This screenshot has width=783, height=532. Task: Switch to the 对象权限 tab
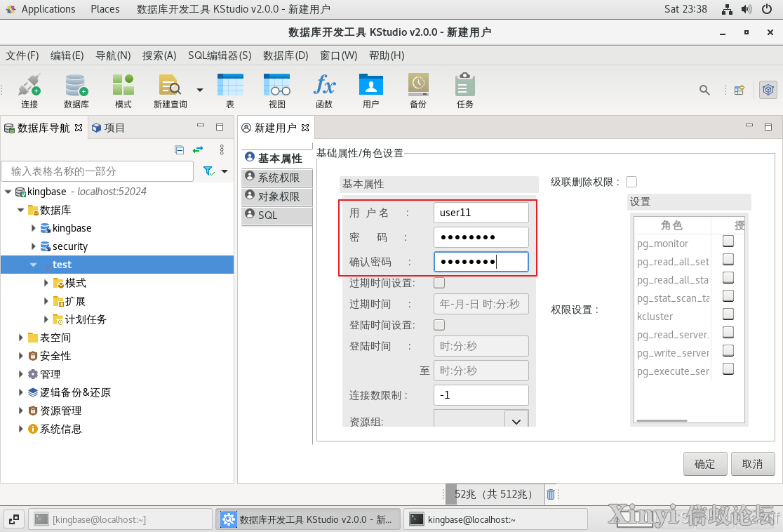[277, 197]
